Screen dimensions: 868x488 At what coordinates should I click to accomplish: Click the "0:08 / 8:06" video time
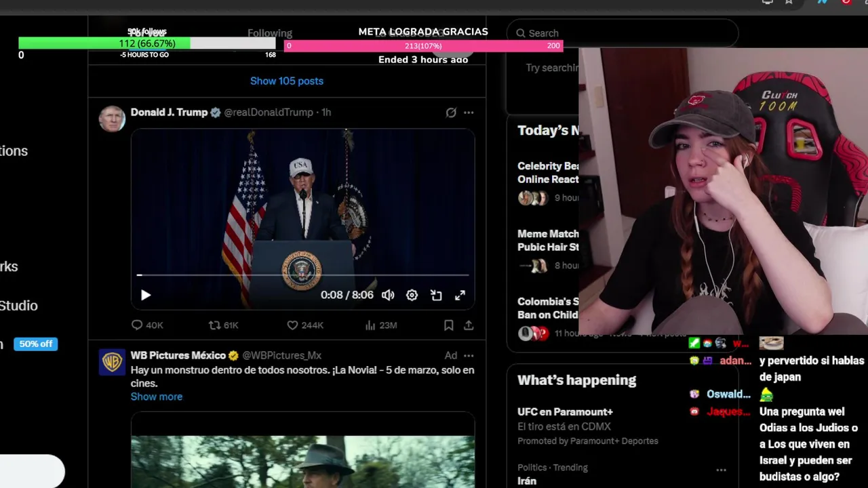point(347,295)
